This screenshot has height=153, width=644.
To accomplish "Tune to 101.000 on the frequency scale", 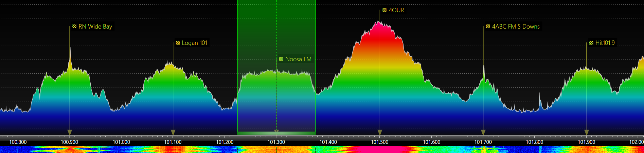I will tap(121, 142).
